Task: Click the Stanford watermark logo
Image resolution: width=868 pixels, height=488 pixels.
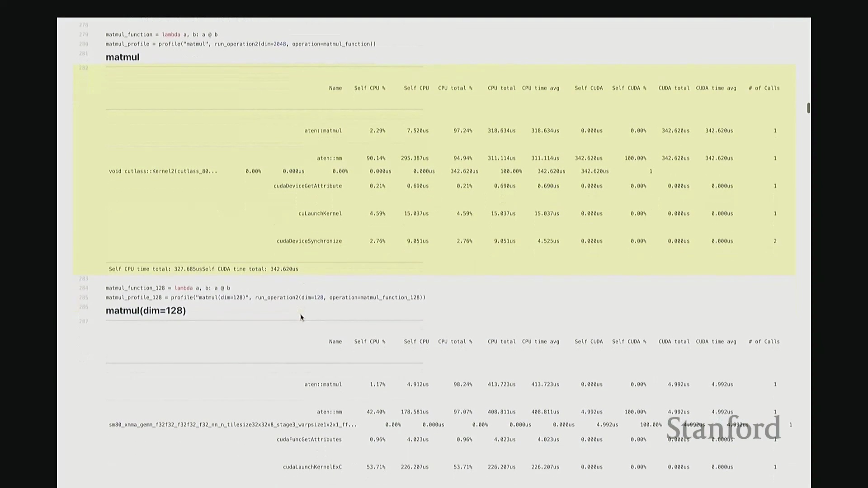Action: (723, 428)
